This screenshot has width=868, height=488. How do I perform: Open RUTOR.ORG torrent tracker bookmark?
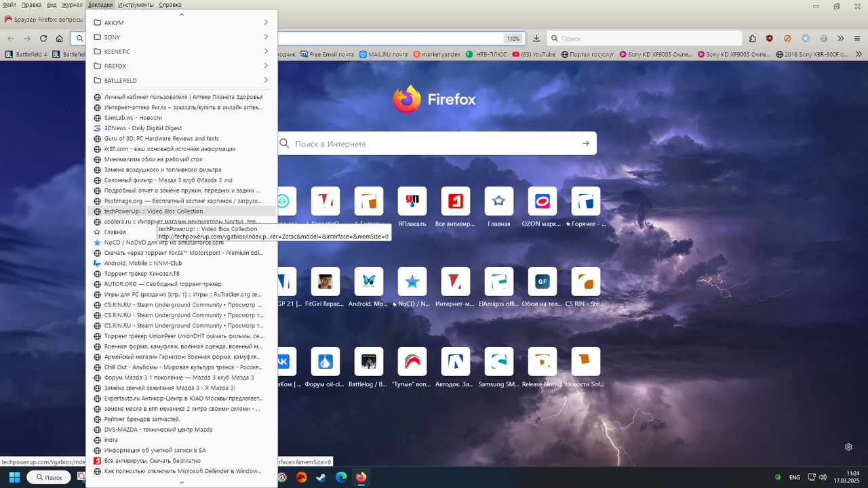182,284
